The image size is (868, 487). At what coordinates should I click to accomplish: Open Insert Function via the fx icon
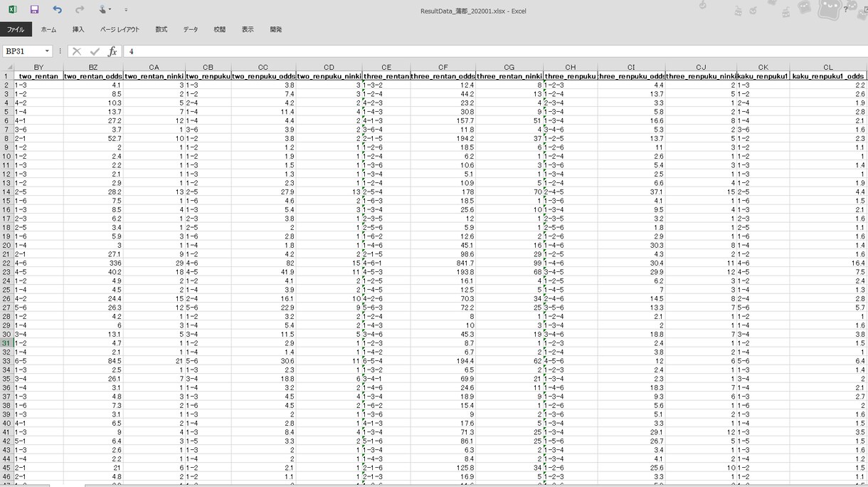[x=112, y=51]
